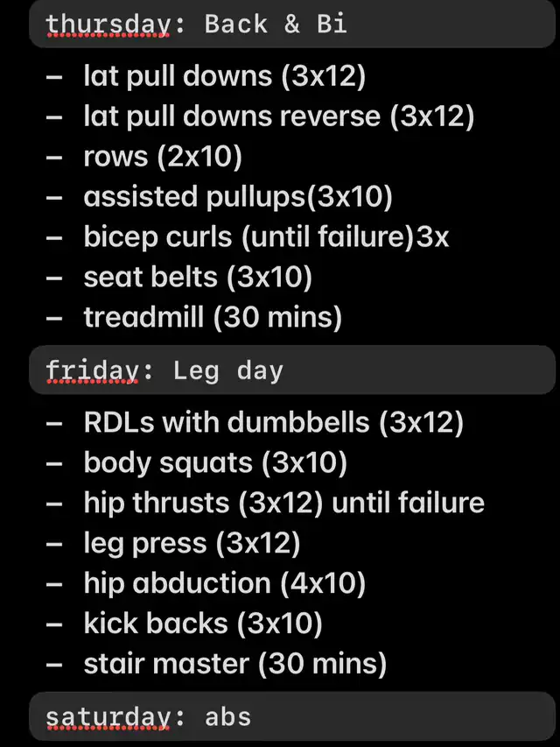The width and height of the screenshot is (560, 747).
Task: Click the stair master (30 mins) line
Action: click(234, 663)
